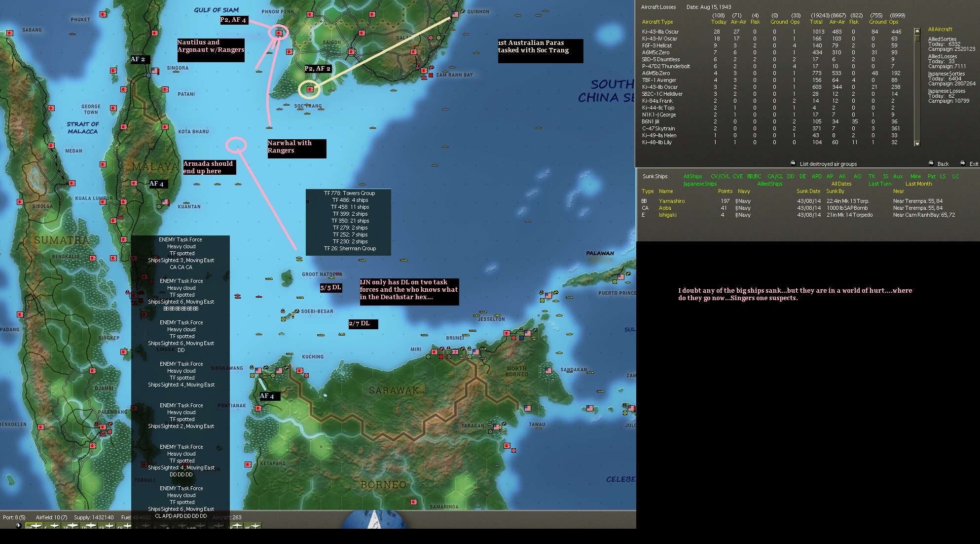Select the All Dates filter
The width and height of the screenshot is (980, 544).
pyautogui.click(x=841, y=184)
